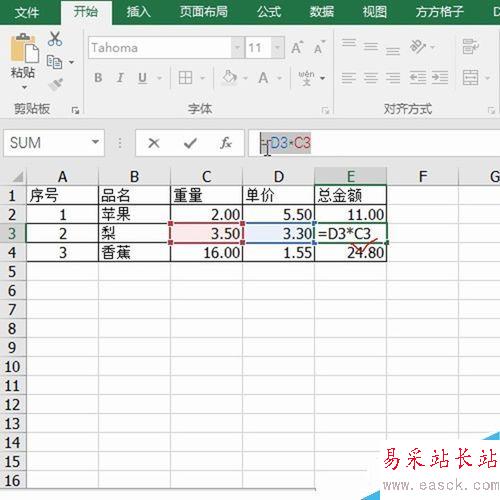Open Insert Function fx dialog

point(226,143)
